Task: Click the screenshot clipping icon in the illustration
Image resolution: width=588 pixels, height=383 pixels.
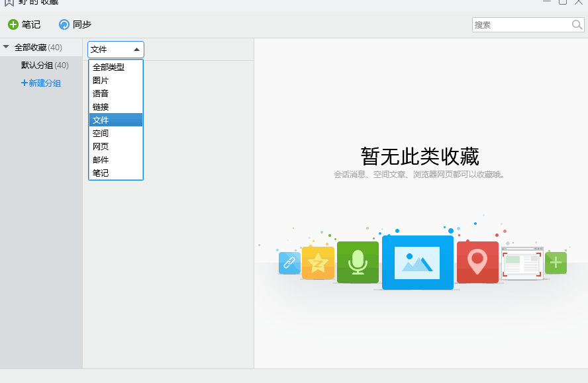Action: click(x=523, y=263)
